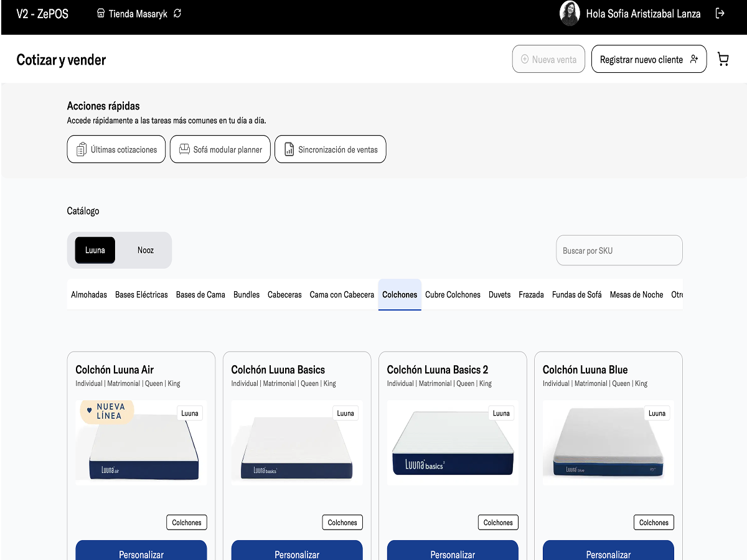Click the Colchón Luuna Basics 2 image
Image resolution: width=747 pixels, height=560 pixels.
pos(453,442)
